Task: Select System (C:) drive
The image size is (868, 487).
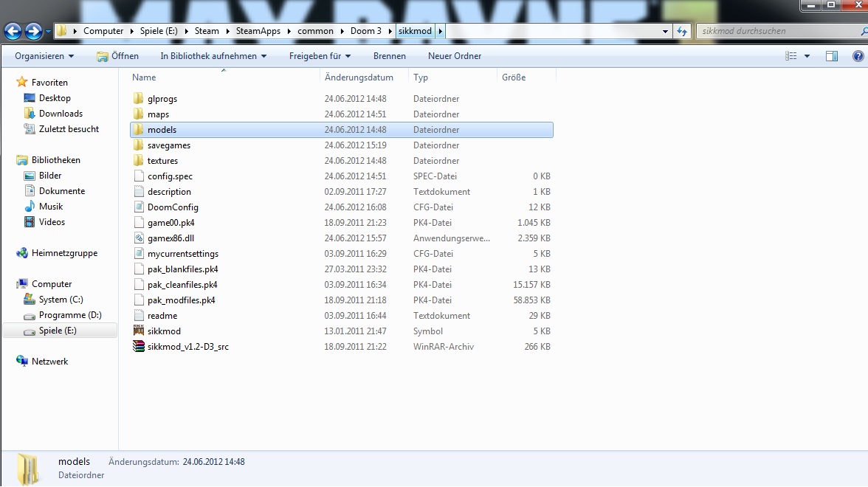Action: point(61,300)
